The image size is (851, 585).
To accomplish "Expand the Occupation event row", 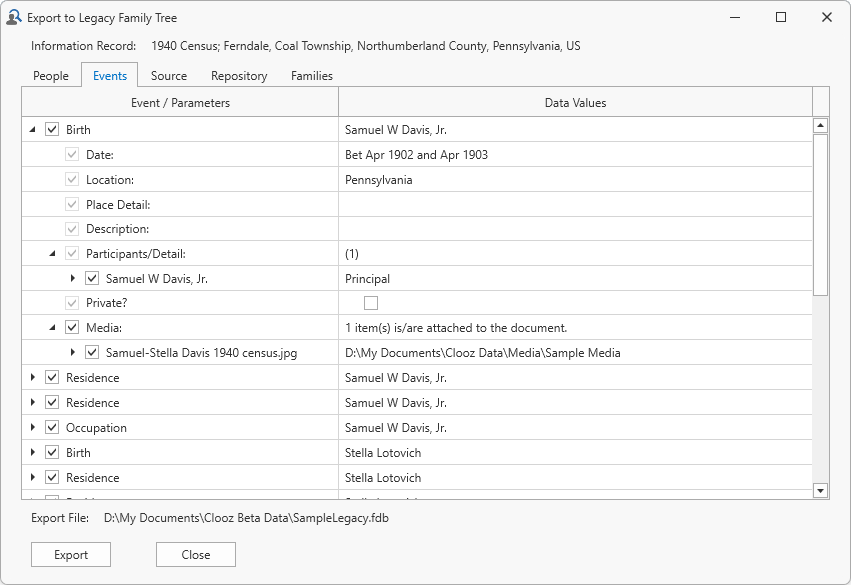I will tap(32, 428).
